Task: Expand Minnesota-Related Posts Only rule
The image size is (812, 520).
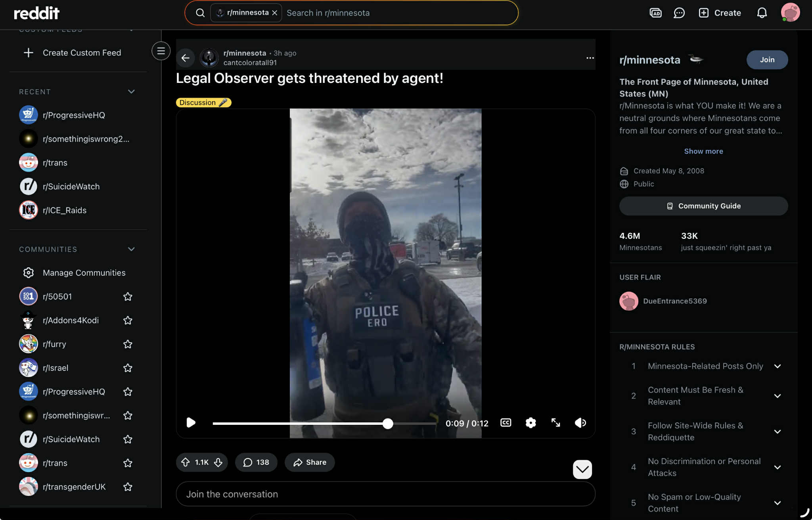Action: point(777,366)
